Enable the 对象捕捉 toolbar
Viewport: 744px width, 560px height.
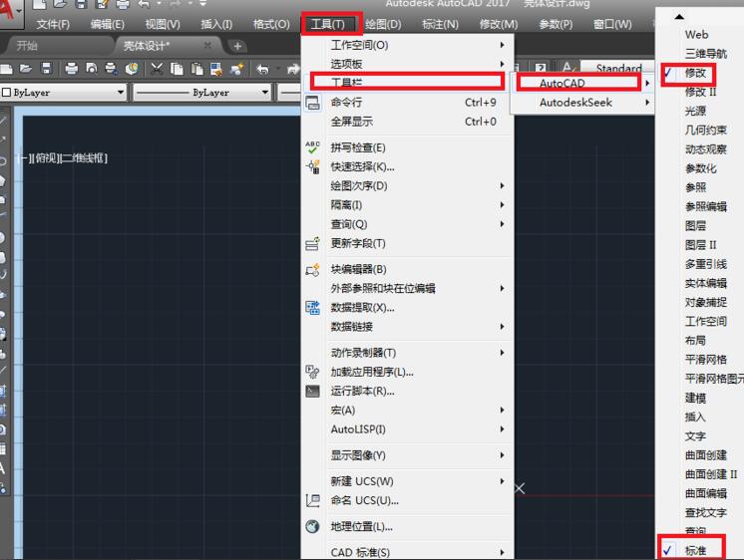pyautogui.click(x=705, y=302)
